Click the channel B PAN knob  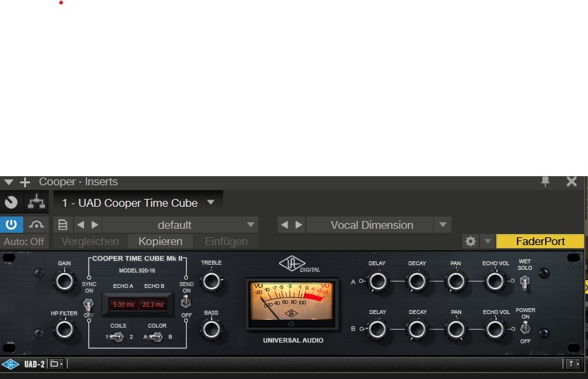tap(456, 330)
